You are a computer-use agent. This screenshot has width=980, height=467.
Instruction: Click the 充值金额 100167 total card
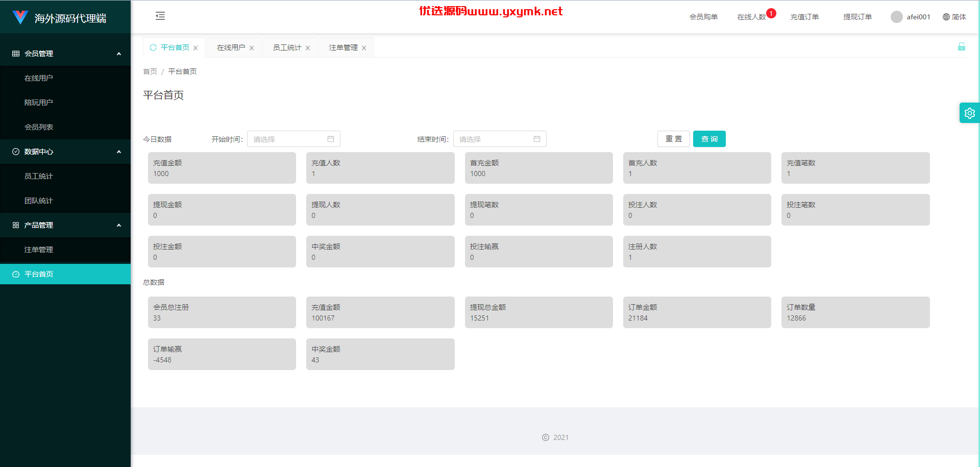380,312
